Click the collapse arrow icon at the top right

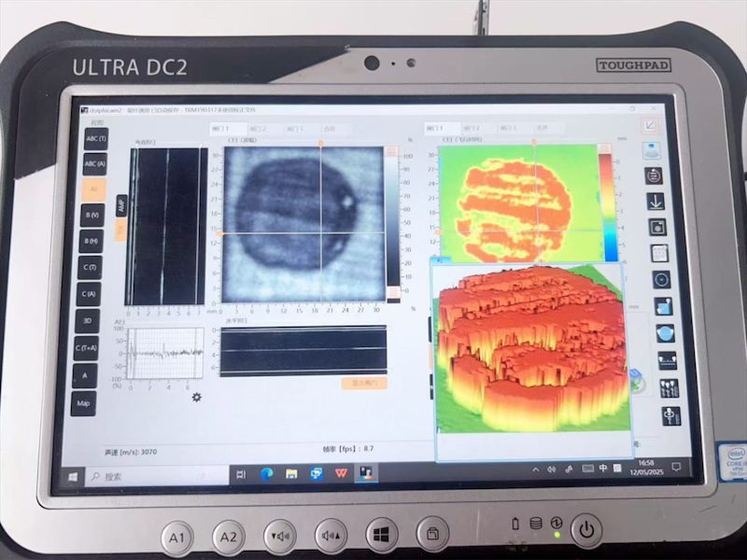649,126
